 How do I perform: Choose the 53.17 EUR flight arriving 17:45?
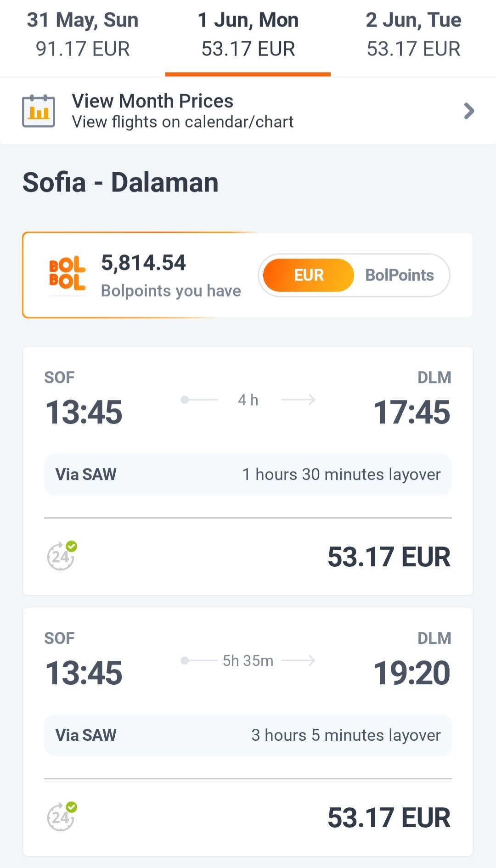point(389,557)
